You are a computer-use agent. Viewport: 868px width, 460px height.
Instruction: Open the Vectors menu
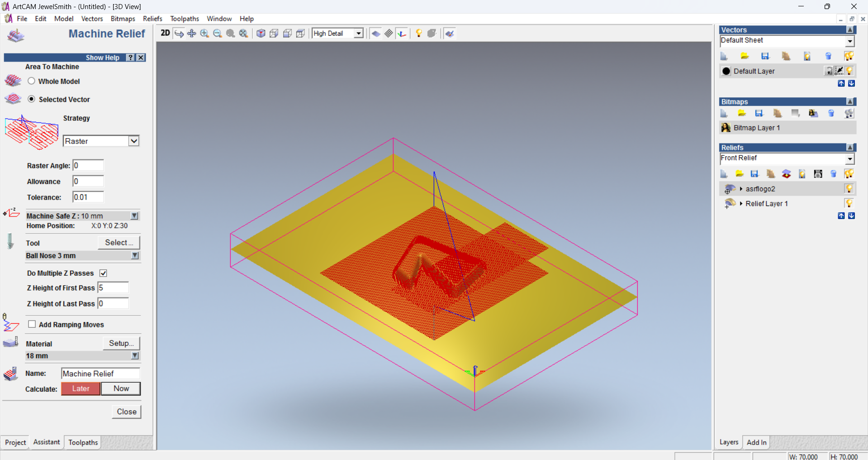(x=92, y=19)
